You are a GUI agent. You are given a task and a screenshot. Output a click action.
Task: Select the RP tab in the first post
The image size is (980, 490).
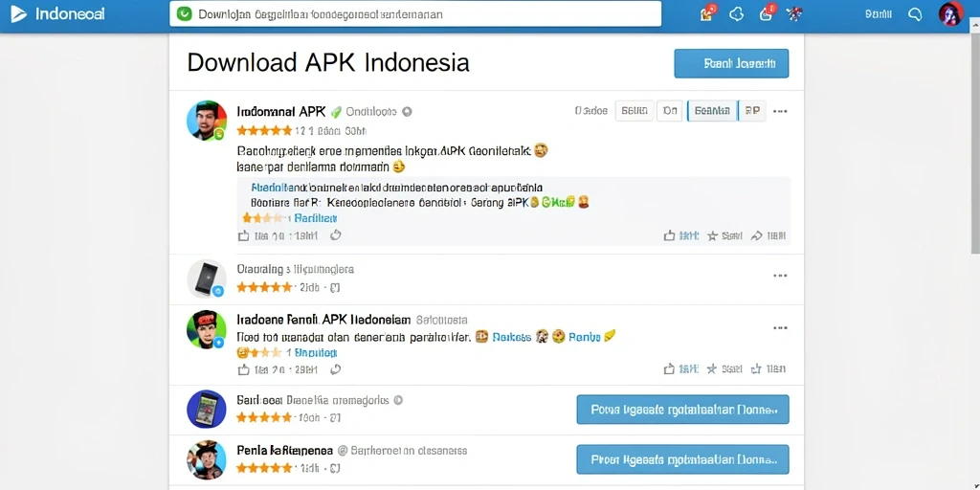click(x=752, y=111)
